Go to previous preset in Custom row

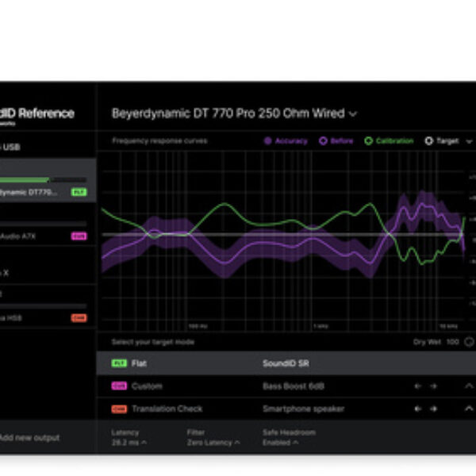click(x=418, y=386)
